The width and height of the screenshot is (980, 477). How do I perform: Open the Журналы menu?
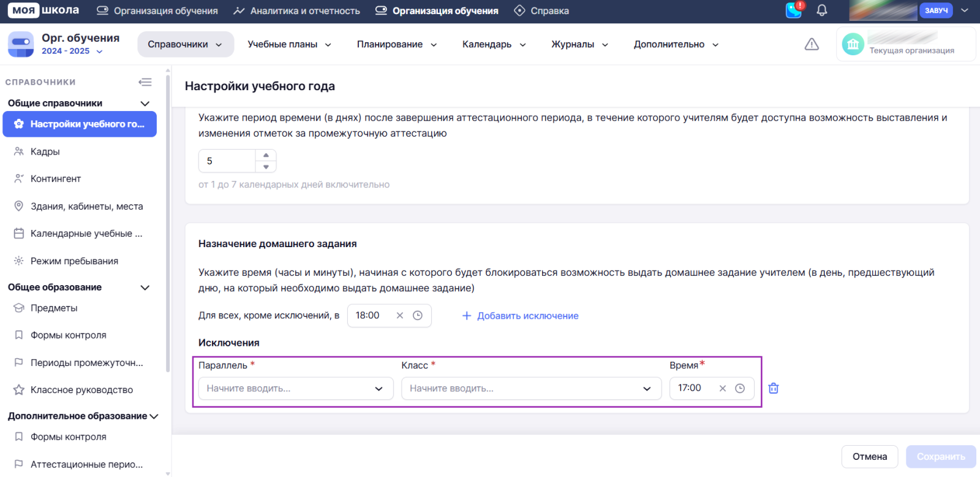coord(579,44)
